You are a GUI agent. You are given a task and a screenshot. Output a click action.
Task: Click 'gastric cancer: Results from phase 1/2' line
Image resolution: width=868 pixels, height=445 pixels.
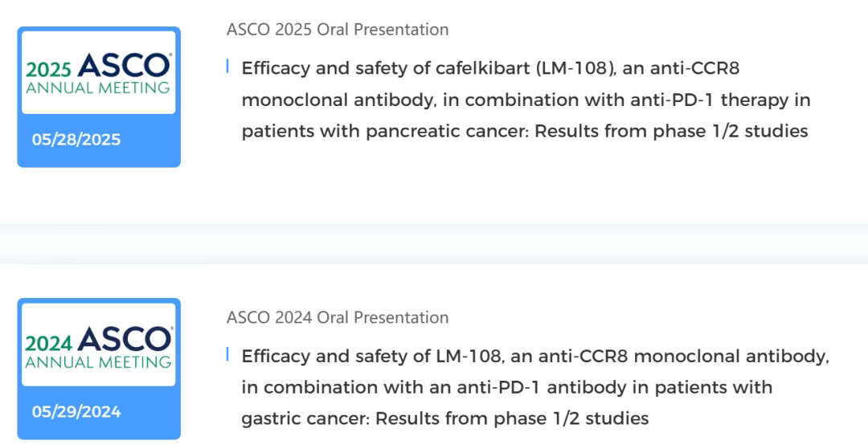pos(444,418)
